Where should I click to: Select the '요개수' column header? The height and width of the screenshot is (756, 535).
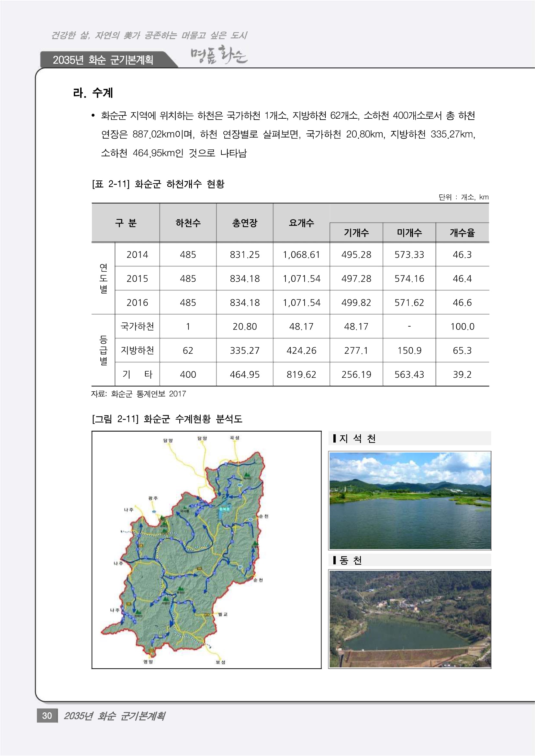(x=301, y=223)
